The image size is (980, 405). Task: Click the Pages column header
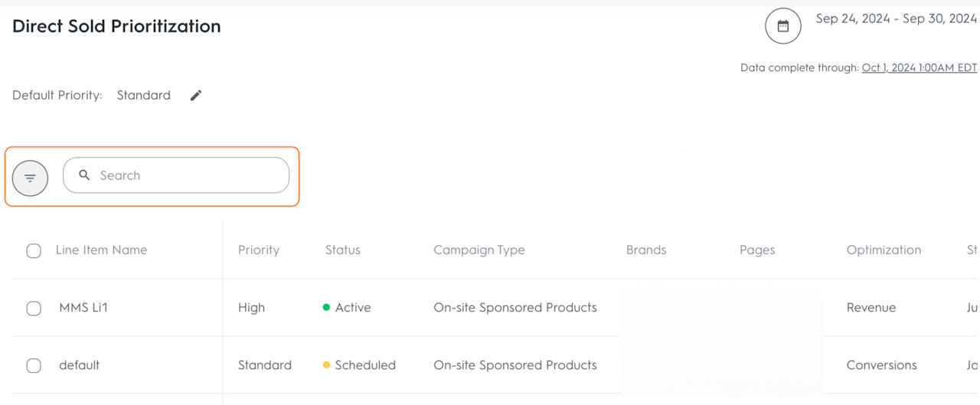pos(757,250)
